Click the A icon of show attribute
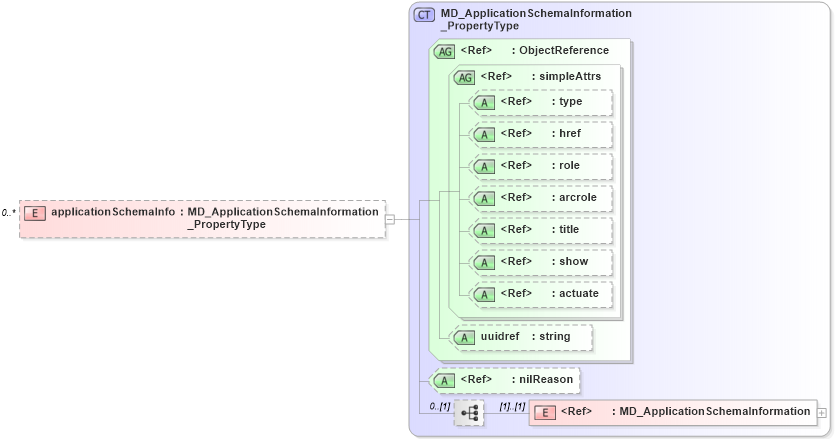This screenshot has height=439, width=835. tap(484, 263)
